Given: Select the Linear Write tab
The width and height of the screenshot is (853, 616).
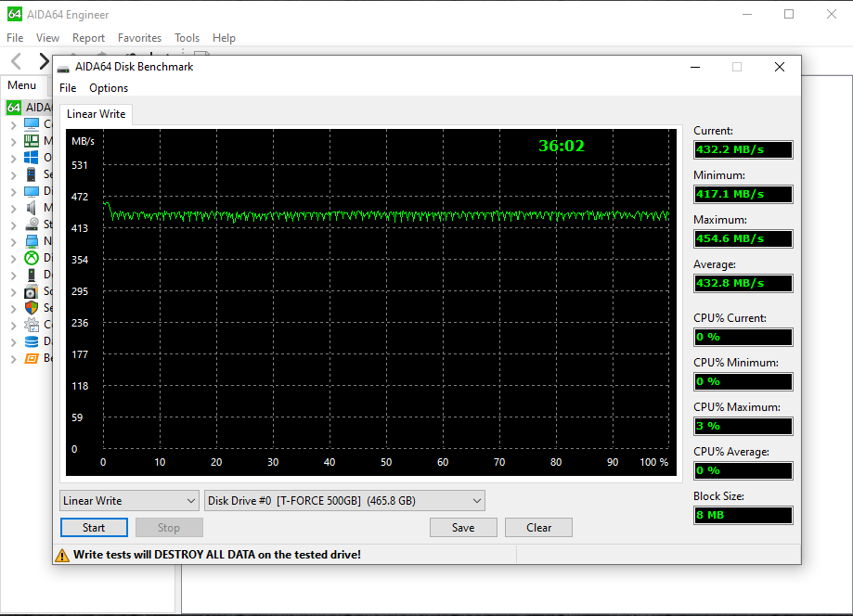Looking at the screenshot, I should pyautogui.click(x=96, y=114).
